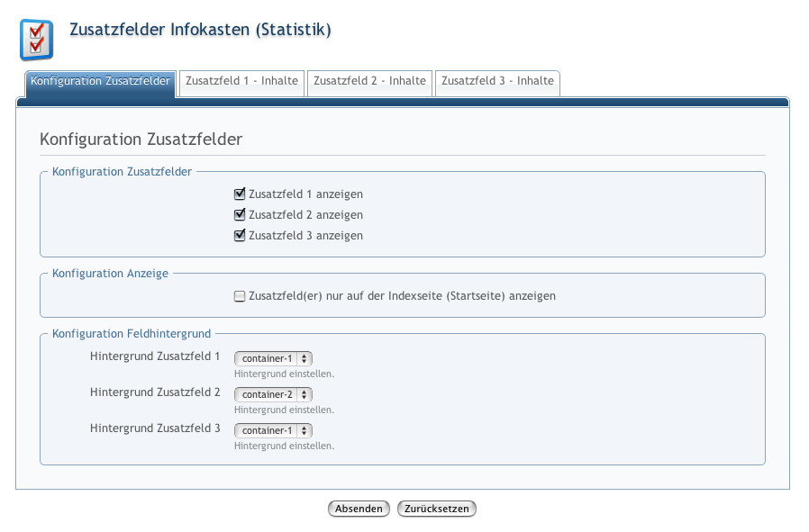The height and width of the screenshot is (532, 809).
Task: Click the Zurücksetzen button
Action: (436, 509)
